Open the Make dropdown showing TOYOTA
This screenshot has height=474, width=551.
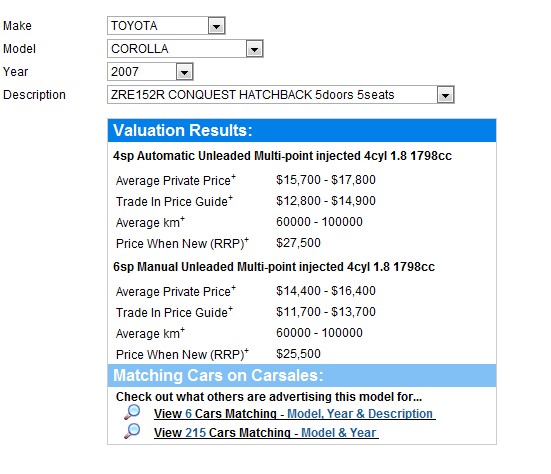point(166,26)
